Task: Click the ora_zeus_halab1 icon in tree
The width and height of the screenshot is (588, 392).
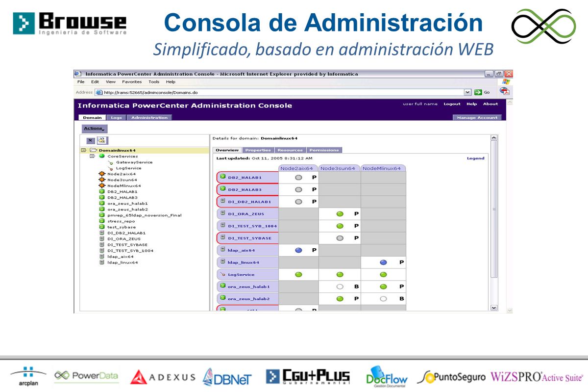Action: (102, 204)
